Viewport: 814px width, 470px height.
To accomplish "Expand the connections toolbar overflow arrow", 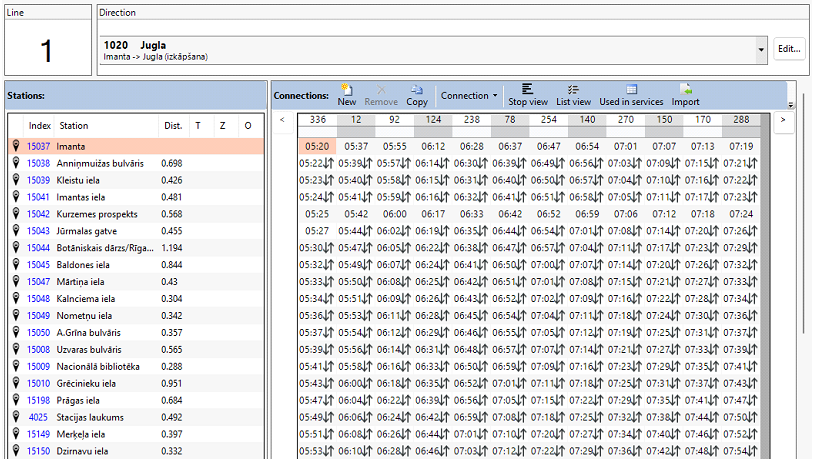I will click(x=791, y=104).
